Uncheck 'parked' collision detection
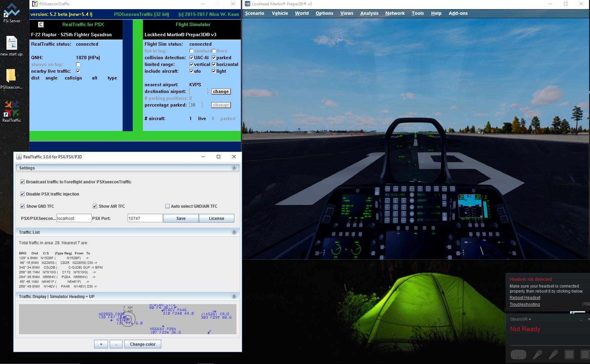The width and height of the screenshot is (590, 364). (214, 58)
